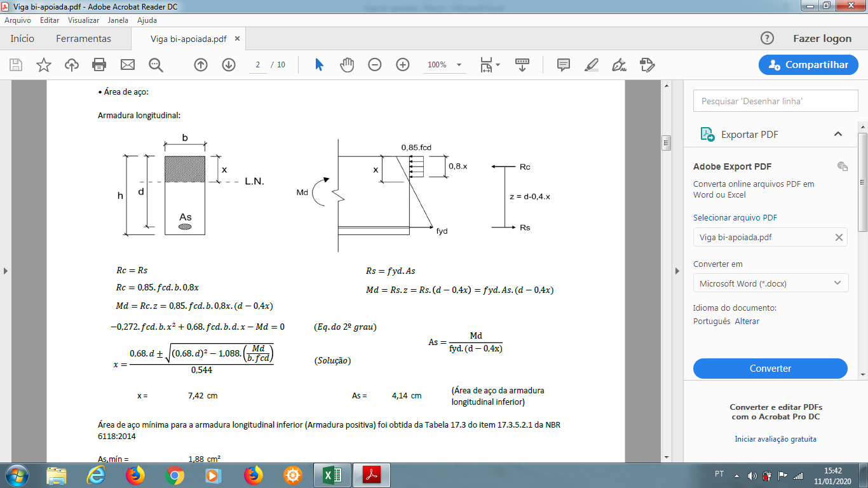The height and width of the screenshot is (488, 868).
Task: Select the Viga bi-apoiada.pdf tab
Action: click(189, 39)
